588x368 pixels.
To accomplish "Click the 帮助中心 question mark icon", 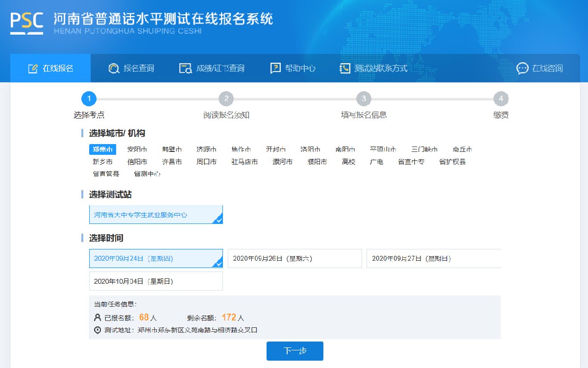I will tap(275, 69).
